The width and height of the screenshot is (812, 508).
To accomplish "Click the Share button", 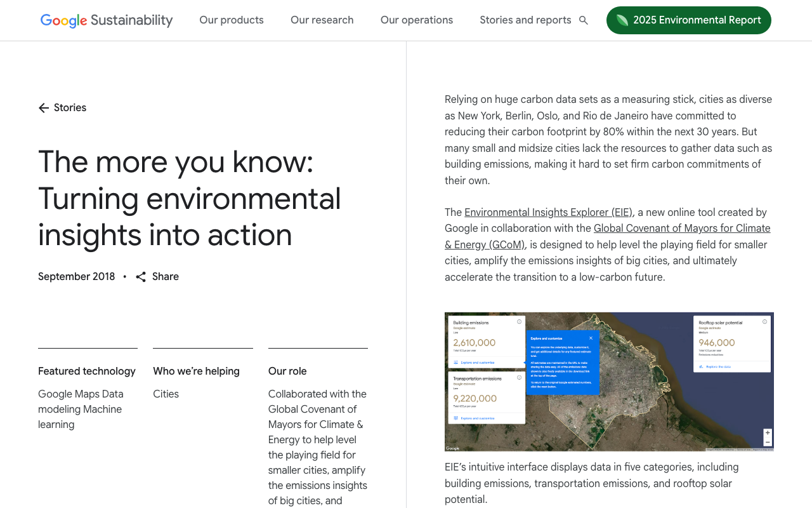I will [x=157, y=277].
